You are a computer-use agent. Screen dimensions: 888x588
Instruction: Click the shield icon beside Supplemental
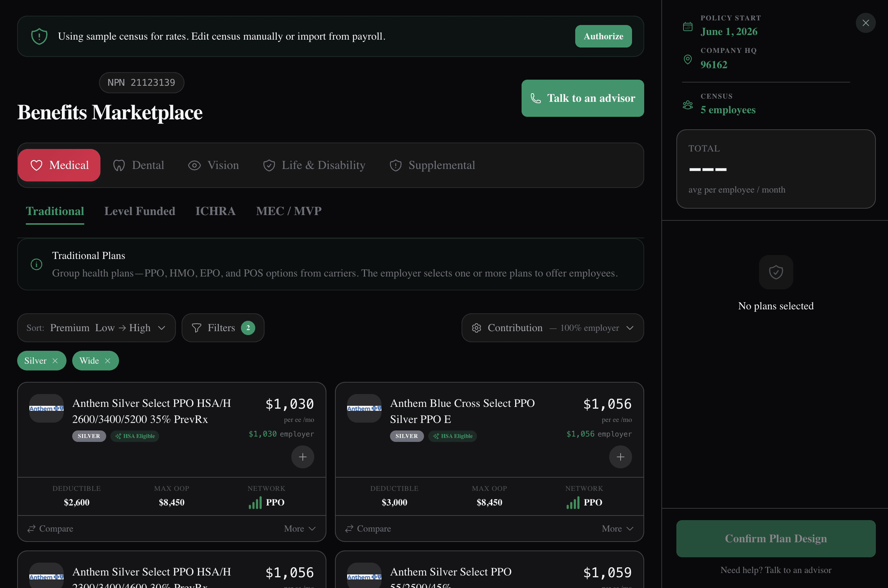pyautogui.click(x=396, y=165)
